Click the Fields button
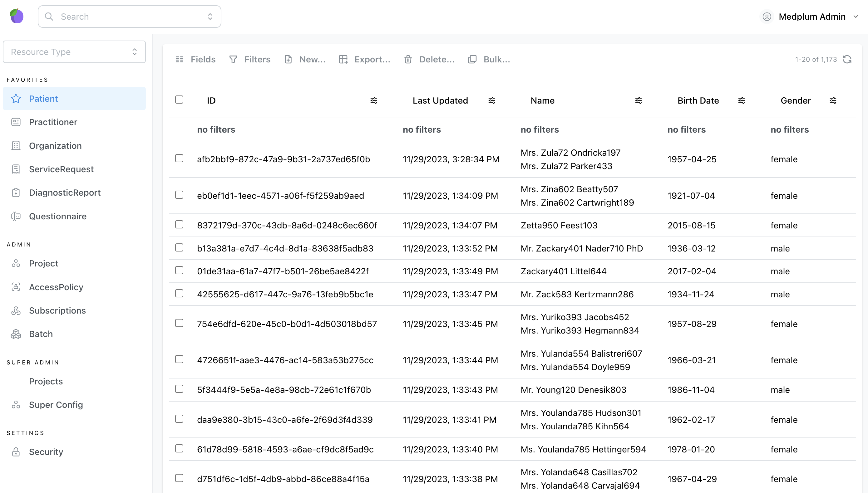868x493 pixels. pyautogui.click(x=195, y=59)
